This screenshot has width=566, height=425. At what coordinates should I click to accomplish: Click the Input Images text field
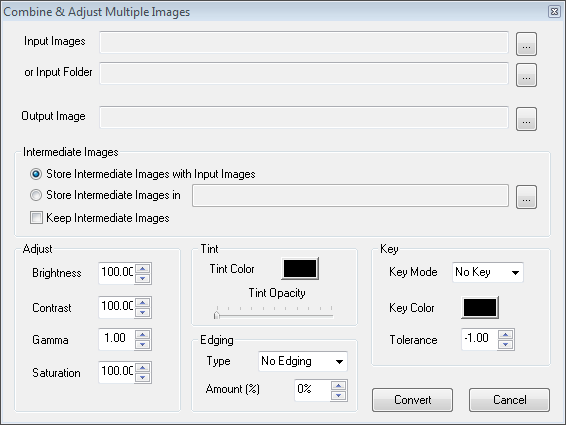(x=304, y=42)
